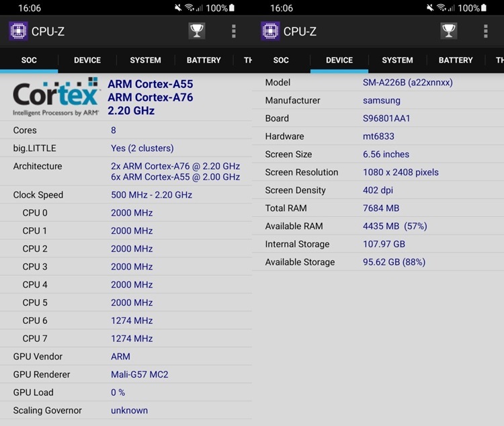Tap Hardware value 'mt6833'
The width and height of the screenshot is (504, 426).
(378, 136)
